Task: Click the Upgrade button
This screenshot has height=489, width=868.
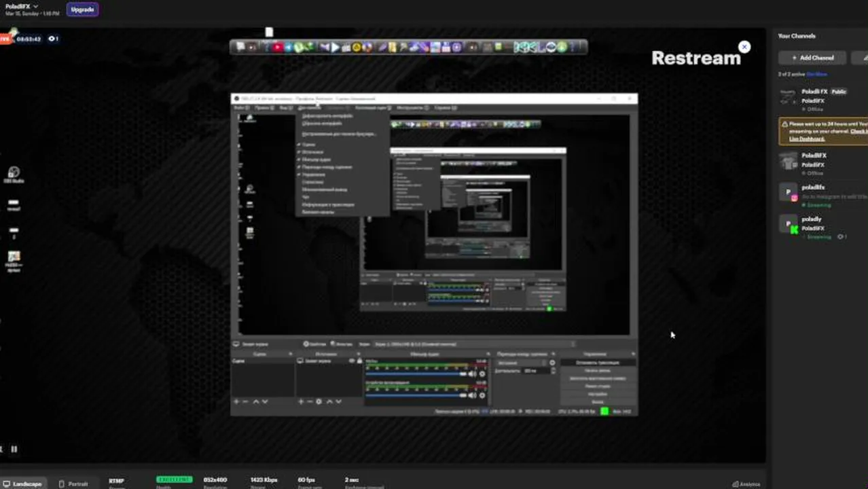Action: click(x=82, y=10)
